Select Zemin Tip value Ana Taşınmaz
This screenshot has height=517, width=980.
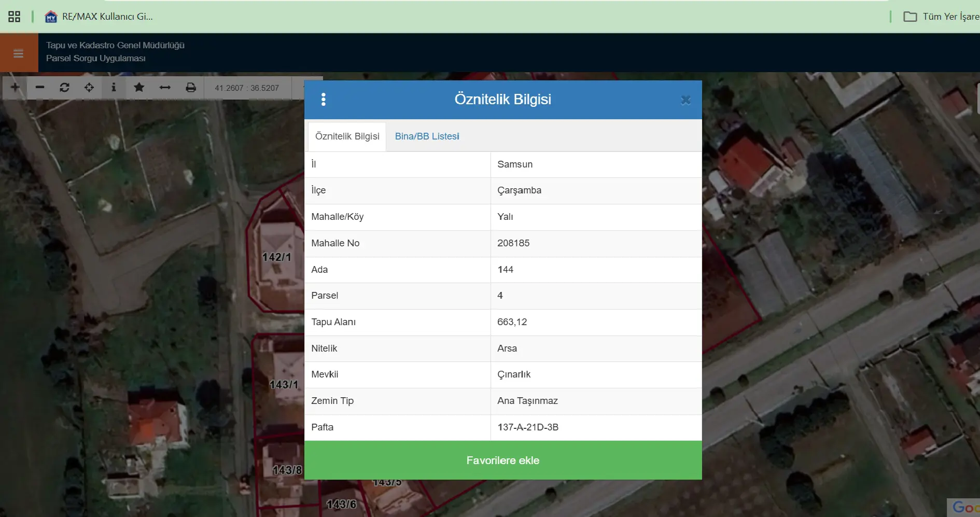point(596,401)
